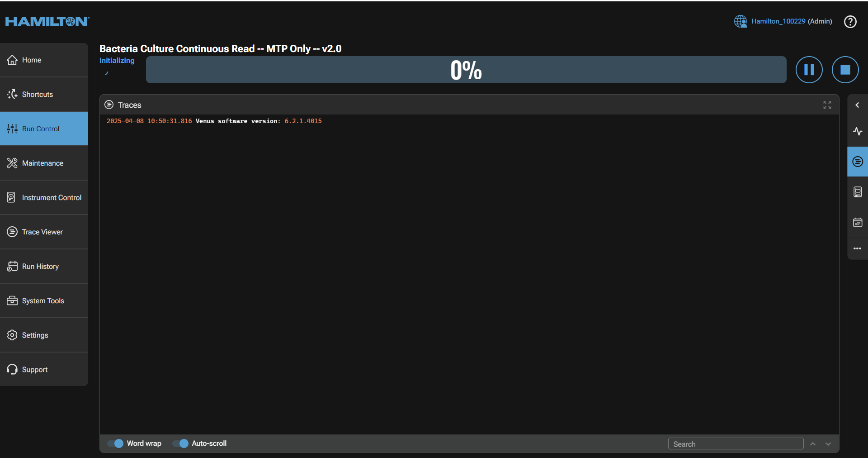This screenshot has width=868, height=458.
Task: Open the help question mark icon
Action: (x=850, y=22)
